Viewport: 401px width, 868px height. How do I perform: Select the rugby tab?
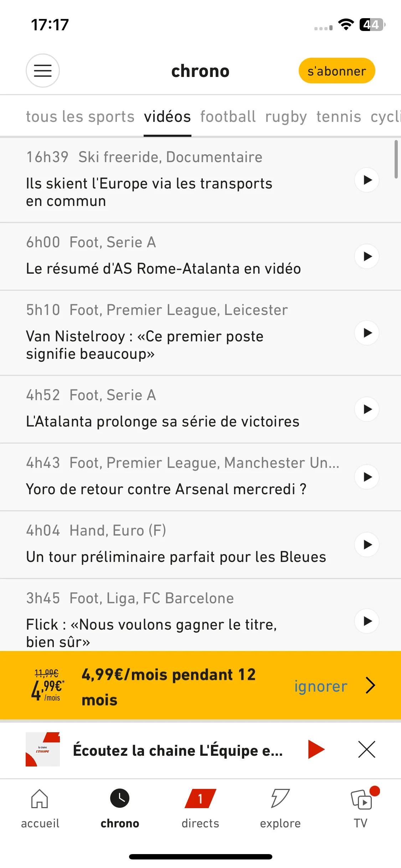(286, 117)
